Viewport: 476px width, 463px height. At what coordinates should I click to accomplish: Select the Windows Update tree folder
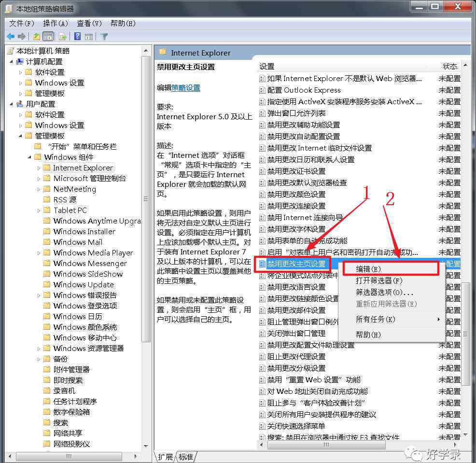84,284
